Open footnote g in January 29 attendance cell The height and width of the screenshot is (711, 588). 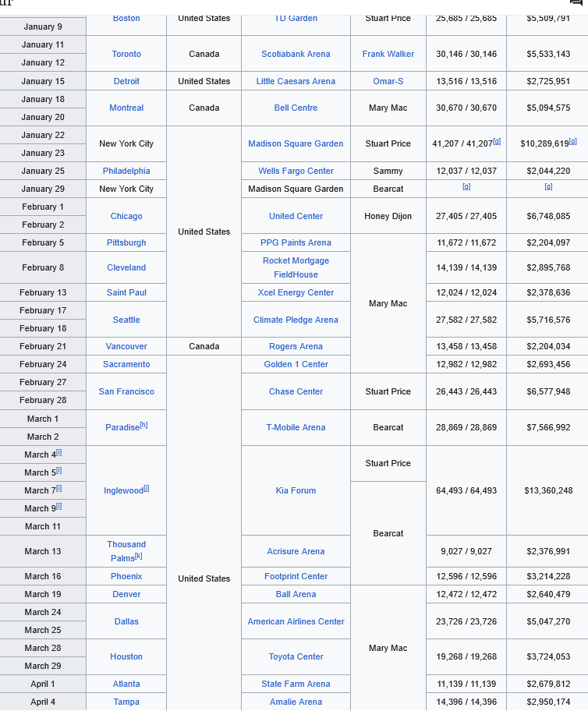click(x=466, y=187)
